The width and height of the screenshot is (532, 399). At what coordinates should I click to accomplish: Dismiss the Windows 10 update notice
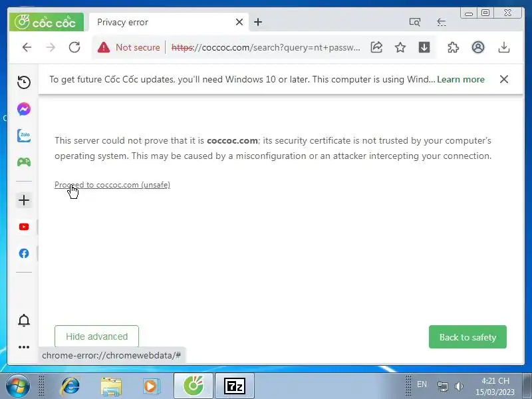pyautogui.click(x=504, y=79)
